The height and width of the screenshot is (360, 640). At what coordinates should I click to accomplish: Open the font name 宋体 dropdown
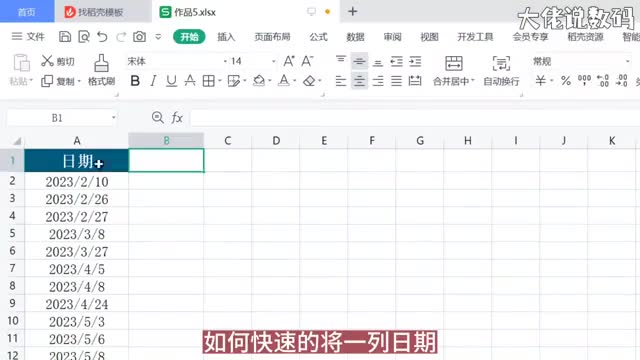tap(225, 61)
